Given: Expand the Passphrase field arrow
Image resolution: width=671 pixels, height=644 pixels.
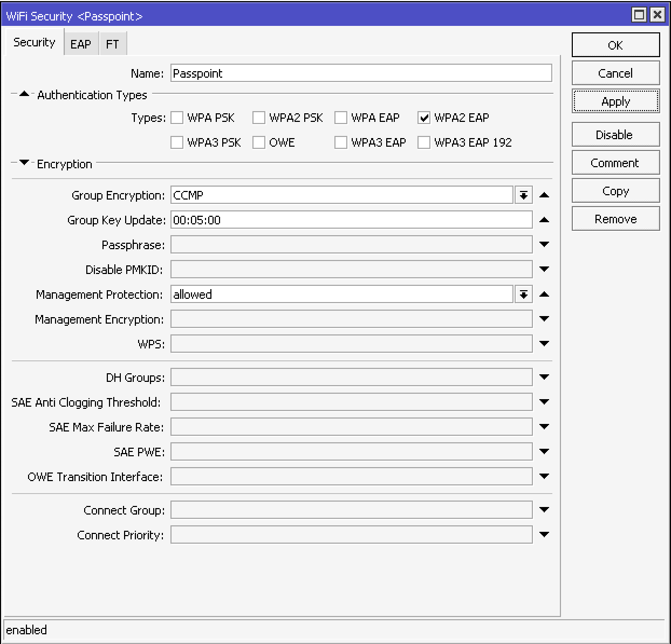Looking at the screenshot, I should coord(544,245).
